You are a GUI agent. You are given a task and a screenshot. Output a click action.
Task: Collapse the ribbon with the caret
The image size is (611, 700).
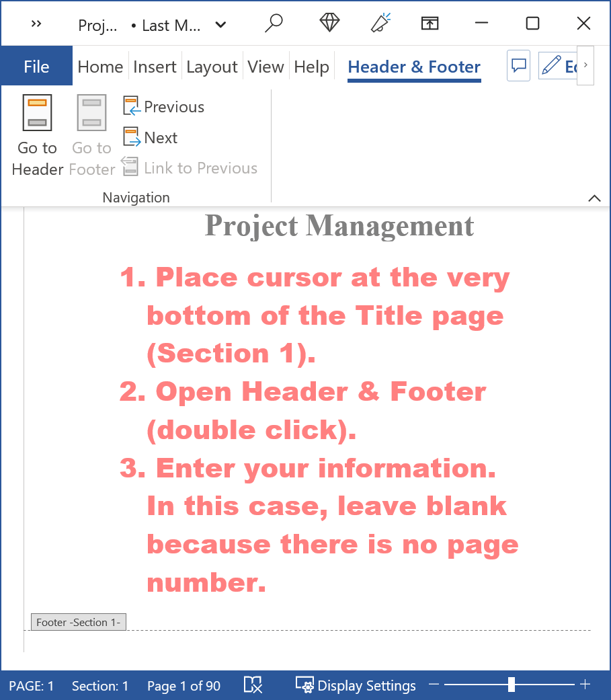point(594,198)
